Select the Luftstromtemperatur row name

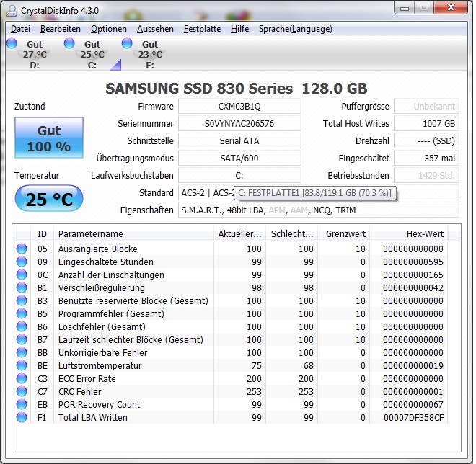(x=100, y=366)
